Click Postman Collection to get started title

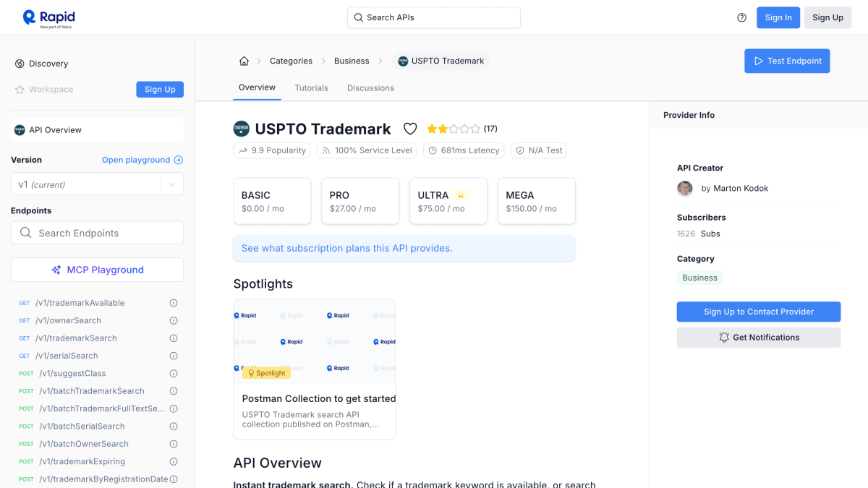[x=319, y=398]
